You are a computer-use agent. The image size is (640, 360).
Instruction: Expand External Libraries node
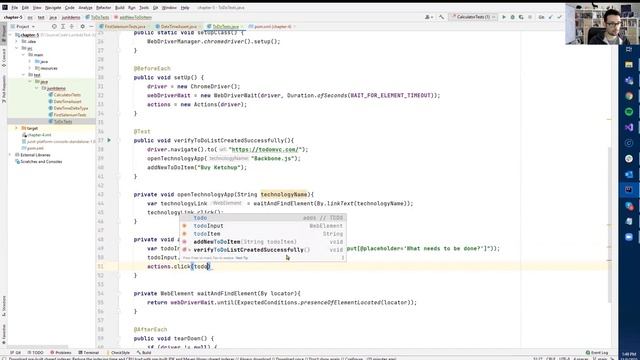10,155
